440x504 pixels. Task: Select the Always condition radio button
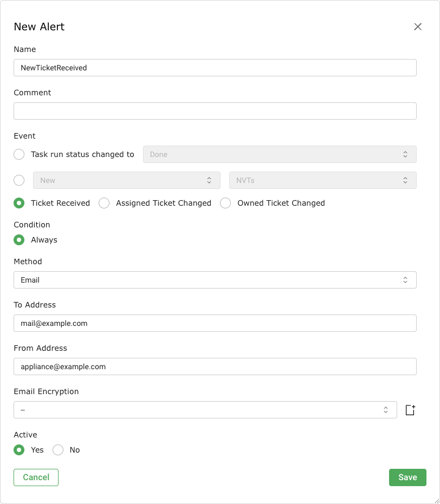tap(19, 240)
